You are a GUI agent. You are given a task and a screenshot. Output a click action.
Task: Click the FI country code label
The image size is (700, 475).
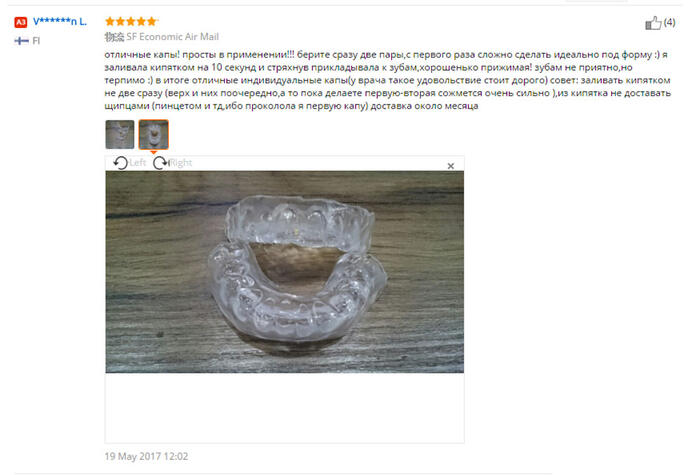36,41
